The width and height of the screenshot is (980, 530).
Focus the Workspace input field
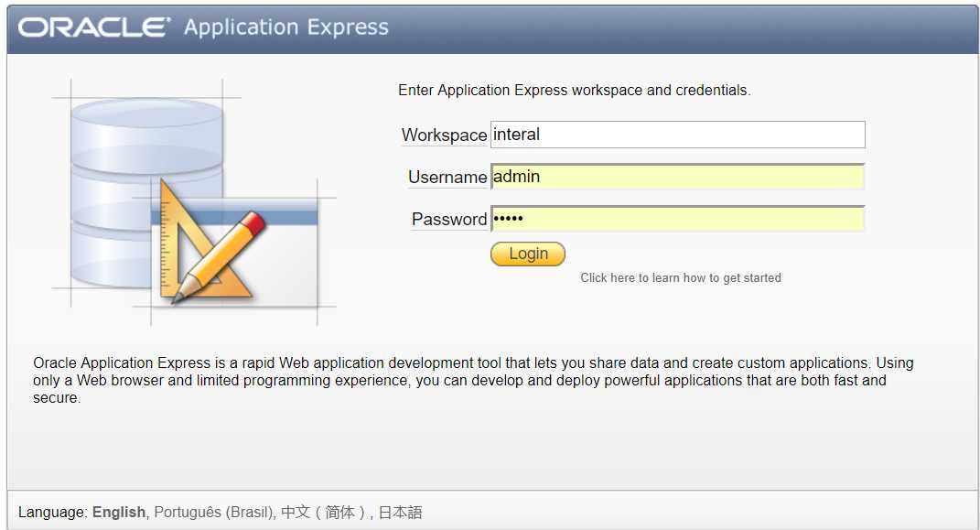tap(677, 135)
